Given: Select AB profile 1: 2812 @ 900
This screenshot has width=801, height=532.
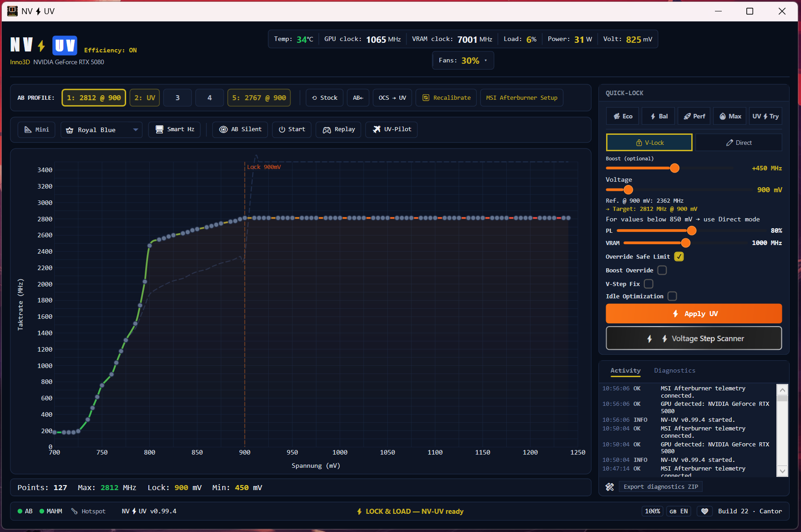Looking at the screenshot, I should pyautogui.click(x=94, y=98).
